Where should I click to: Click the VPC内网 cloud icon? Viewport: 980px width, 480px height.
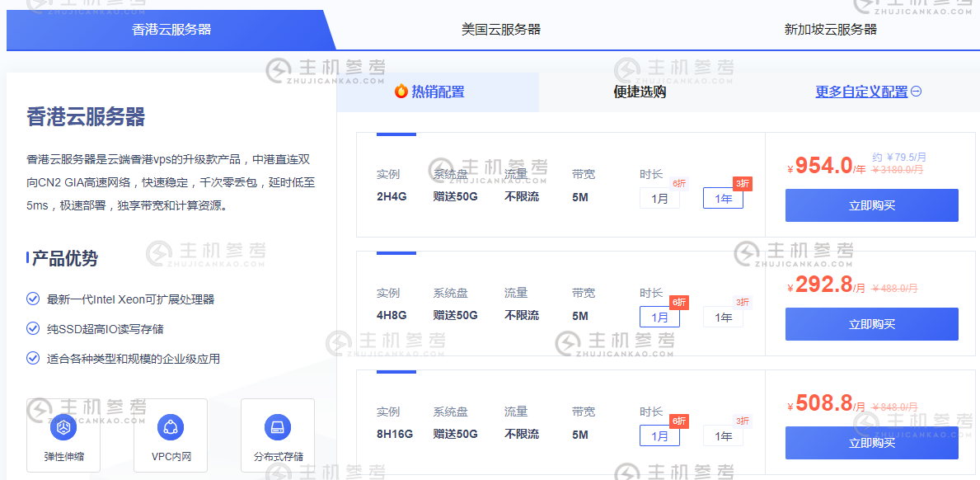(171, 427)
